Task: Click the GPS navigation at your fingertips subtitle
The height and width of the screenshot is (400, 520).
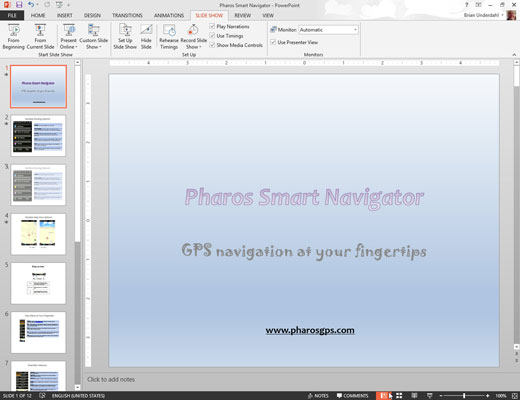Action: (304, 251)
